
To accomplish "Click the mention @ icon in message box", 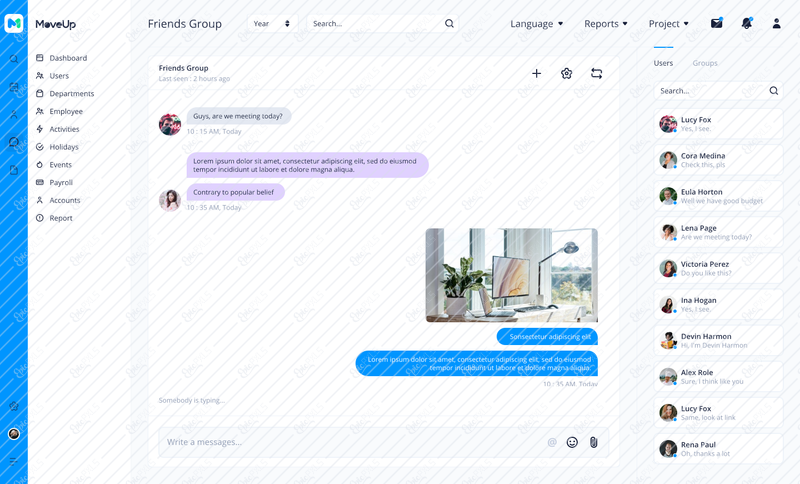I will tap(552, 442).
